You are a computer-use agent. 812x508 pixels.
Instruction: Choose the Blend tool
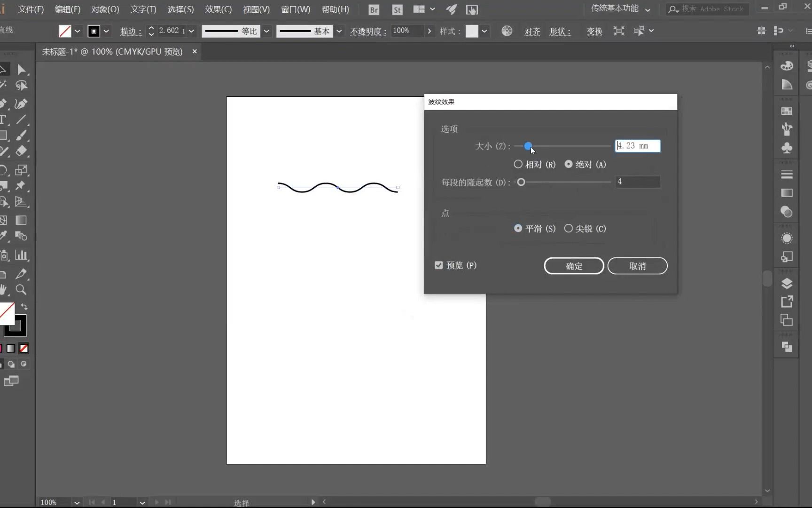tap(21, 236)
